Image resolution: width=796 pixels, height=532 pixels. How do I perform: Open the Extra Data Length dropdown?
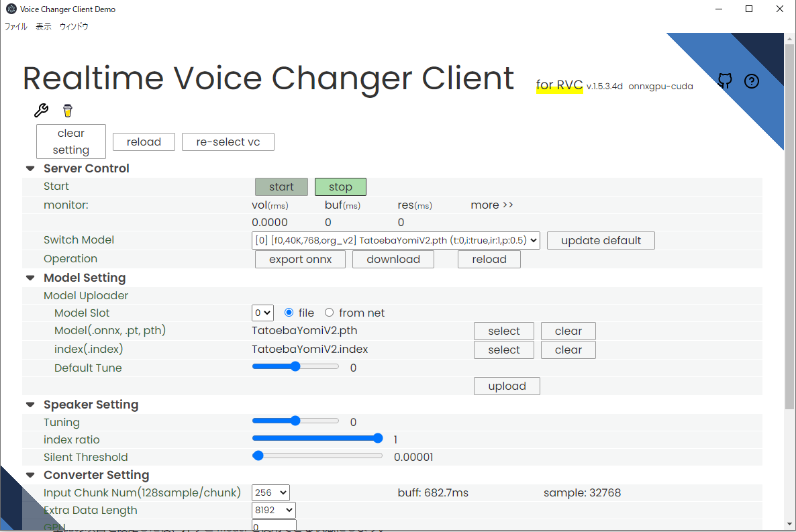coord(274,510)
